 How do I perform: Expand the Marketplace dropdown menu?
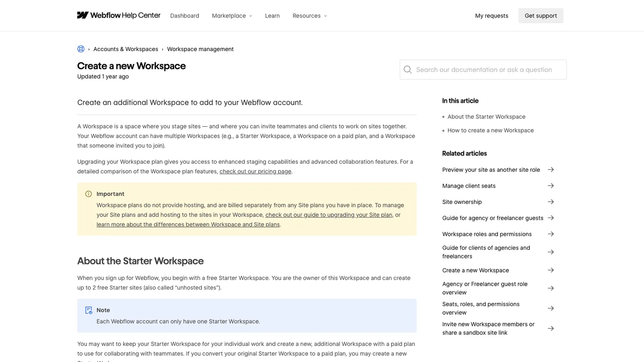click(232, 16)
